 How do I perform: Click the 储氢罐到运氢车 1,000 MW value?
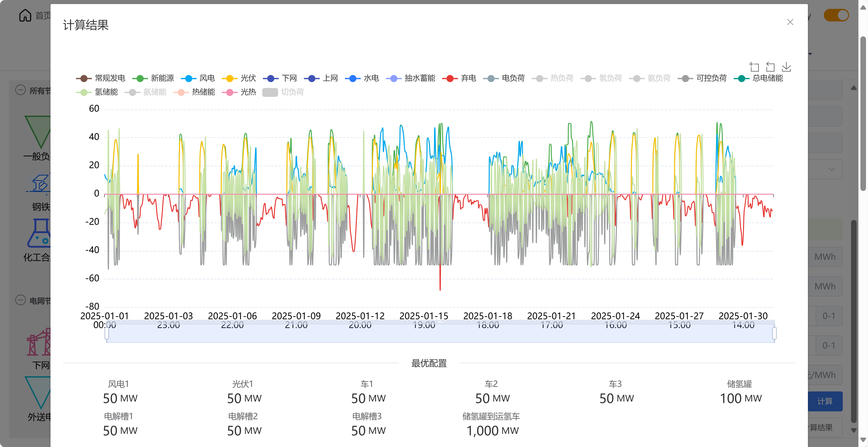point(493,431)
